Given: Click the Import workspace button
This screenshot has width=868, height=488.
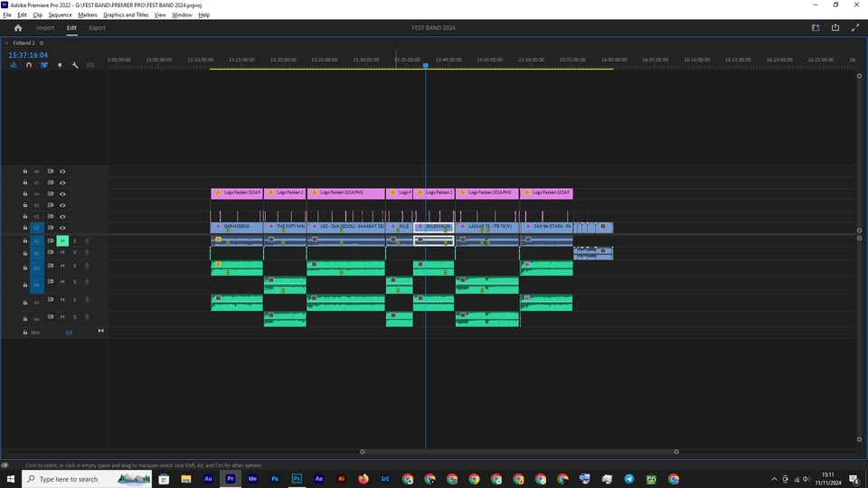Looking at the screenshot, I should click(x=45, y=28).
